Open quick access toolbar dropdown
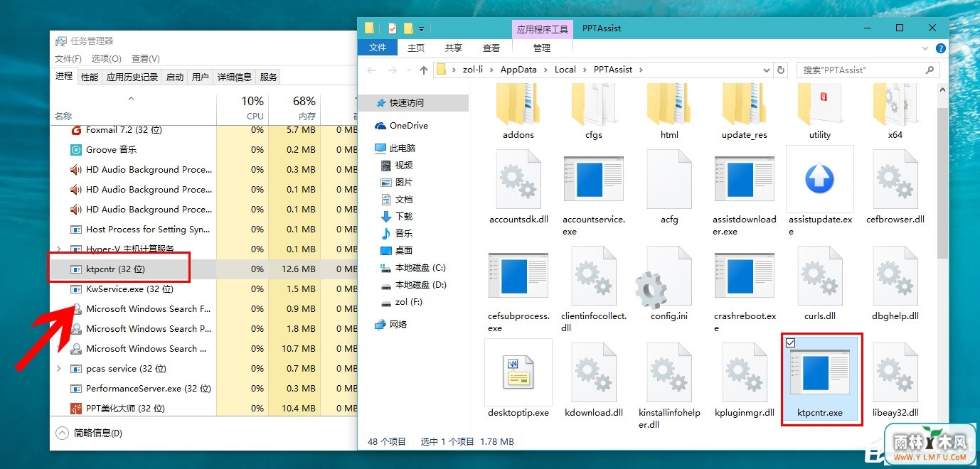980x469 pixels. (x=421, y=29)
